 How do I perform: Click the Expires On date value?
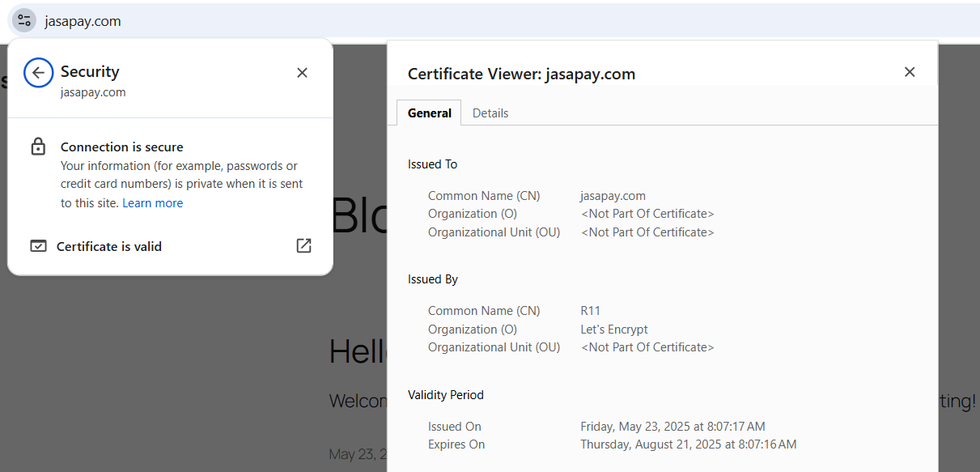point(688,444)
